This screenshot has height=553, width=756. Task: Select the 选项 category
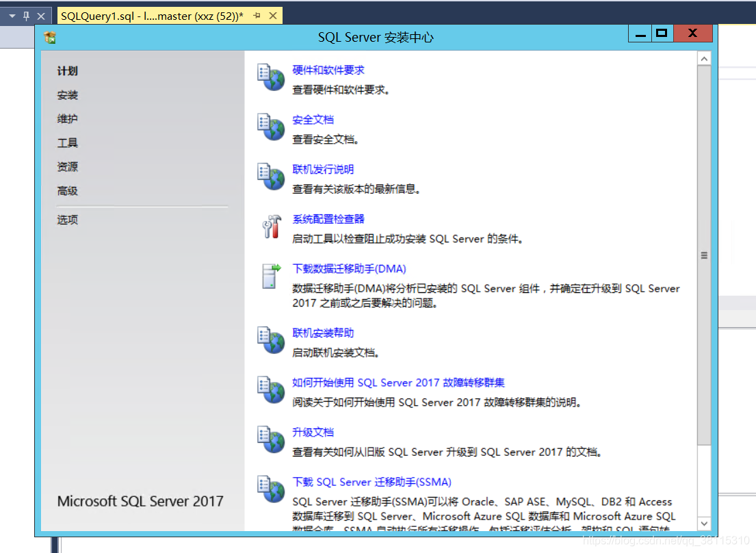[68, 220]
